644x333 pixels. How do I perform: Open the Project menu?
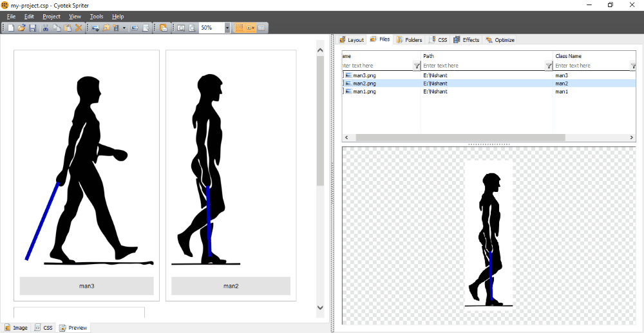52,16
